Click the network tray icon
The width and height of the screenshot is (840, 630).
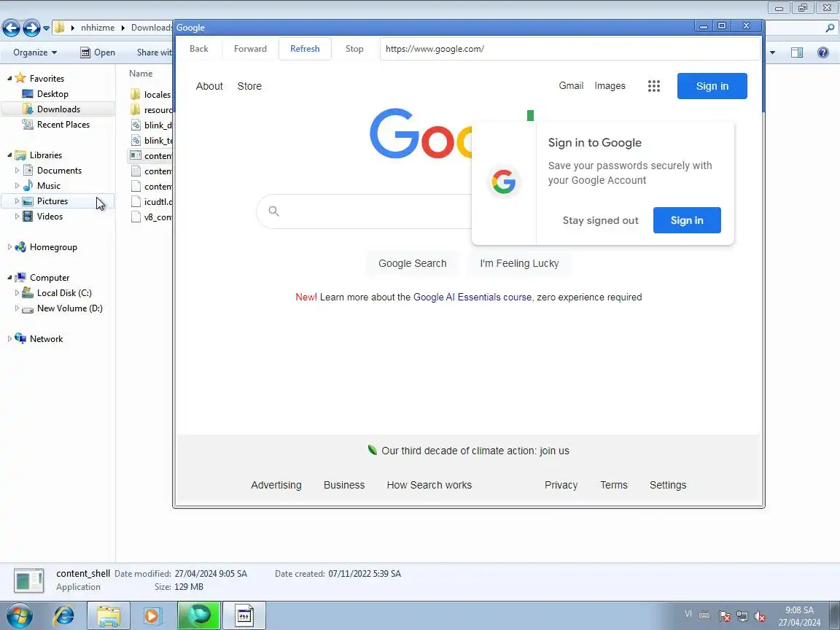click(742, 616)
